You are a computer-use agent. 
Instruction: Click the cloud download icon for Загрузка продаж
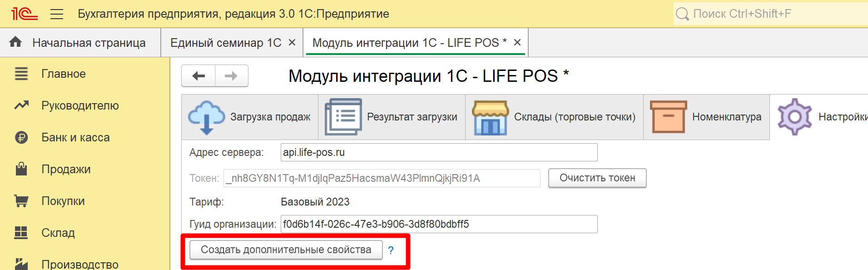click(x=207, y=117)
